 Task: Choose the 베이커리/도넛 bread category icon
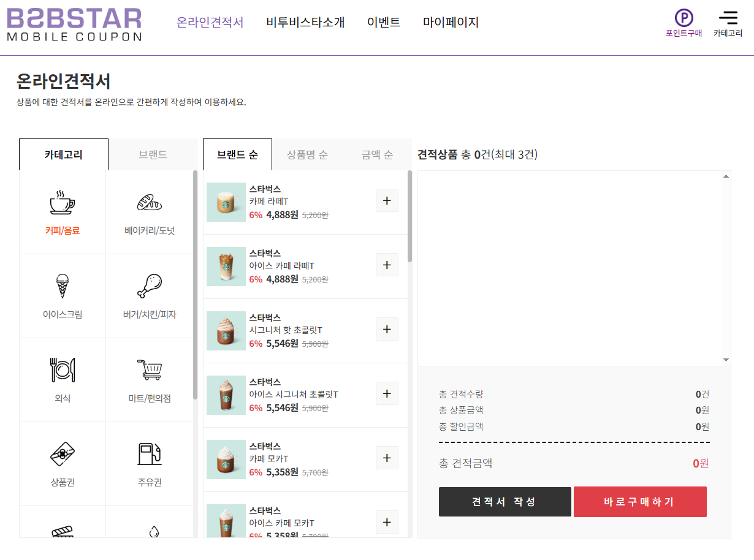150,203
